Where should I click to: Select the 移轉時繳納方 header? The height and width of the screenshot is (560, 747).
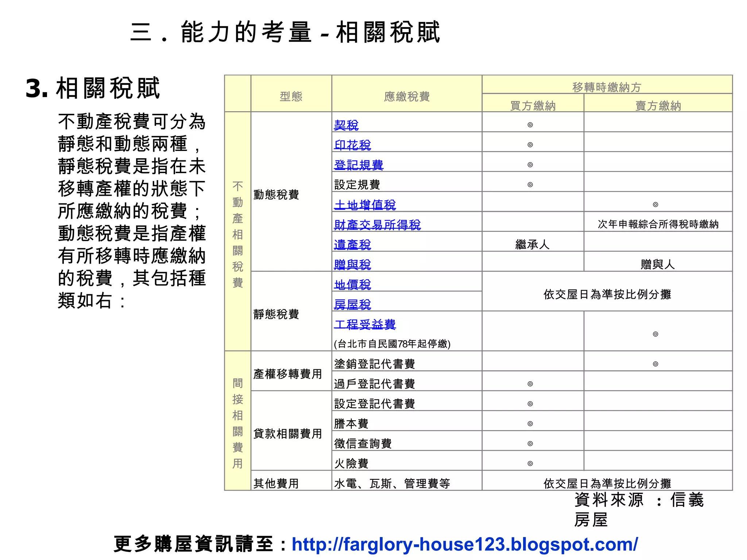coord(607,85)
